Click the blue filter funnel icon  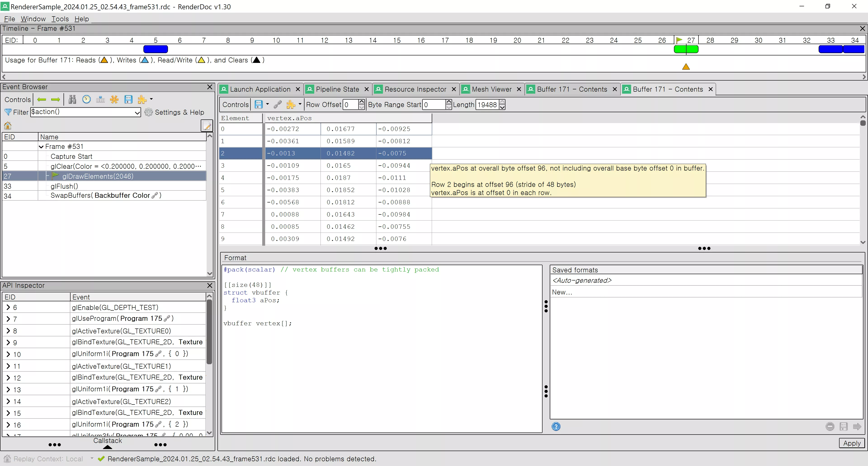click(x=8, y=112)
